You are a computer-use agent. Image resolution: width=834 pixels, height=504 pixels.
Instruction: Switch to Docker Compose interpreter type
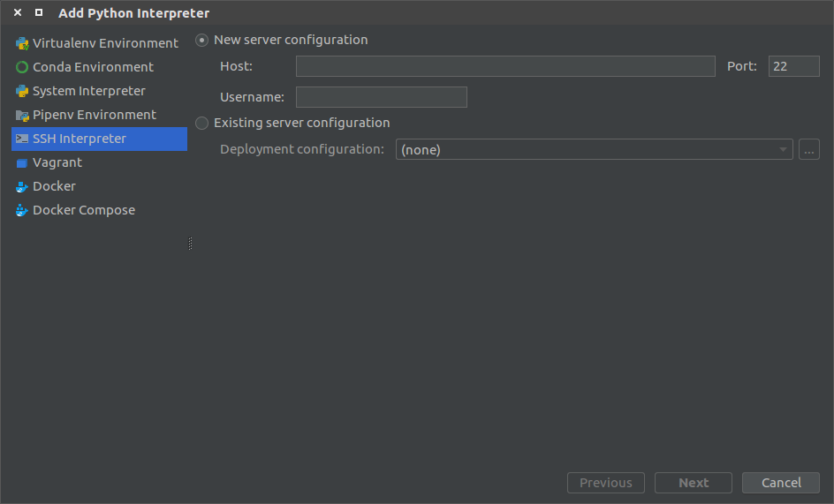[84, 210]
